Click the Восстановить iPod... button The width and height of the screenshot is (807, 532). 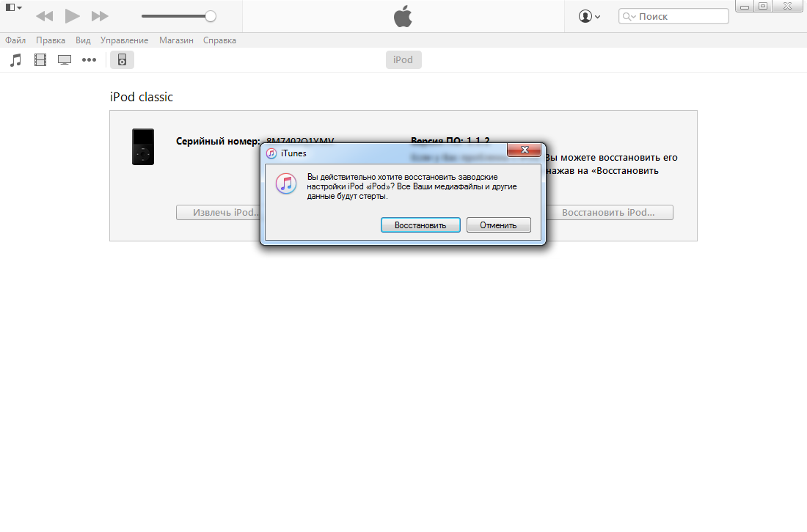609,213
